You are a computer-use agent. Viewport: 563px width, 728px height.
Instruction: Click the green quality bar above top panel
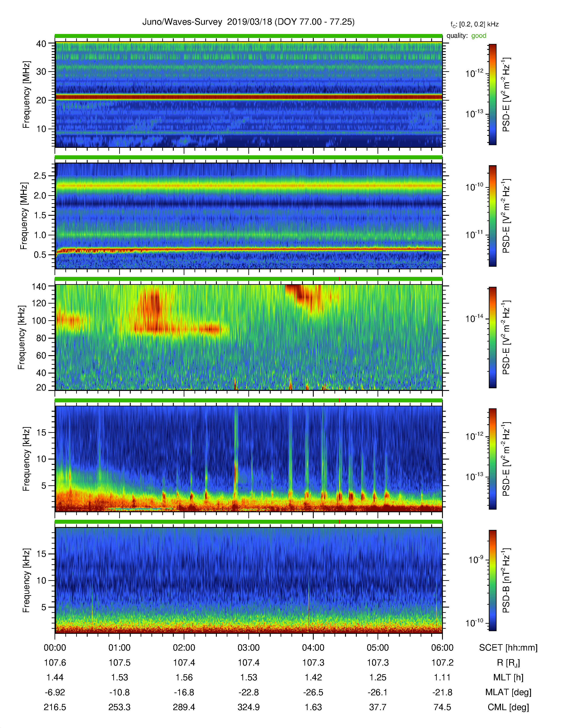pos(248,36)
